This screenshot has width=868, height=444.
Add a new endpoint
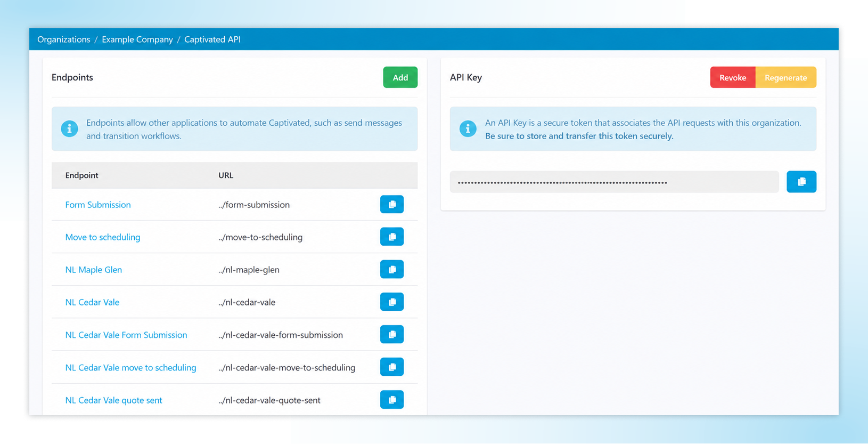tap(400, 77)
